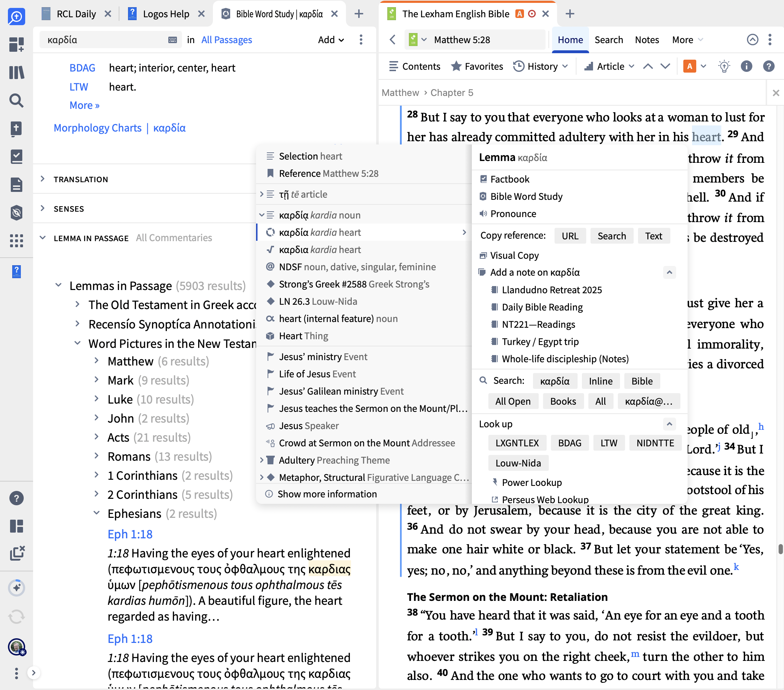Open the user profile avatar

coord(17,647)
